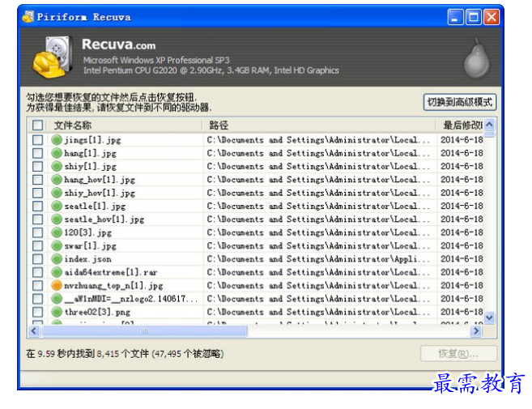This screenshot has width=532, height=409.
Task: Check the box for three02[3].png
Action: (x=38, y=312)
